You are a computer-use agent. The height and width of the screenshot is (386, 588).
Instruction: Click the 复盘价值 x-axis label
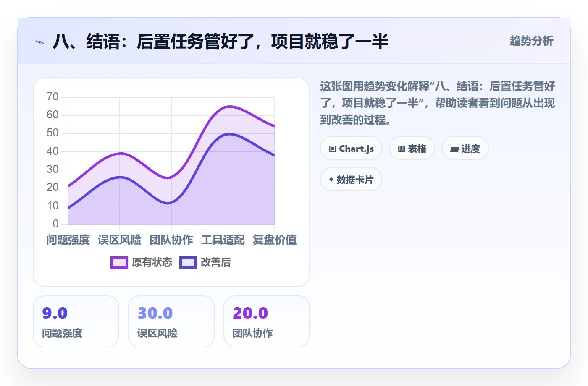275,240
